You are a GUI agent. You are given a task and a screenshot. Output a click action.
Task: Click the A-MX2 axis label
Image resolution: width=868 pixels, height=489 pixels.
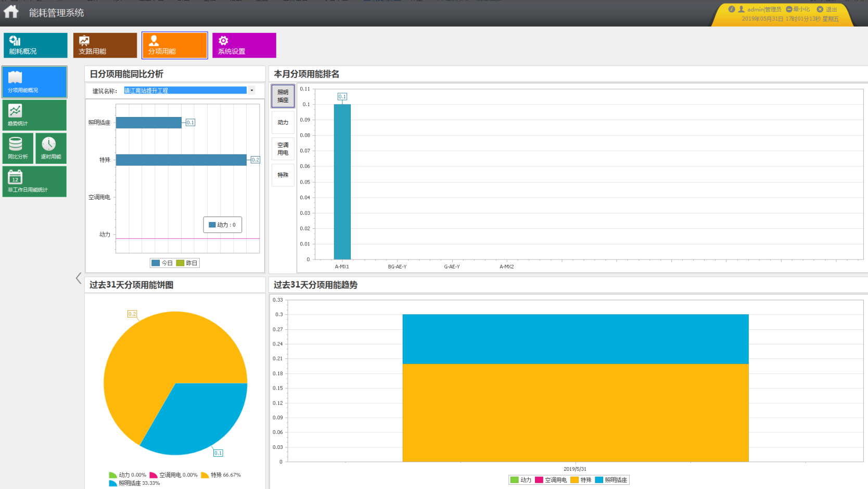(x=506, y=267)
